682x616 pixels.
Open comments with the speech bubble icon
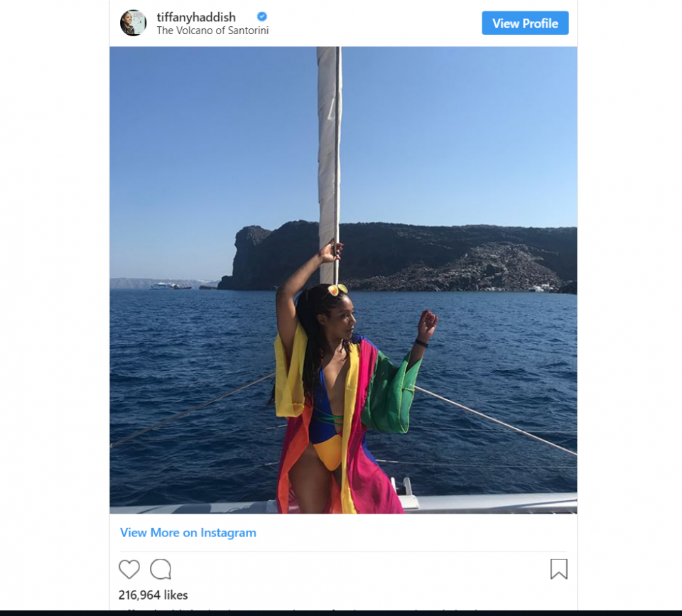161,569
